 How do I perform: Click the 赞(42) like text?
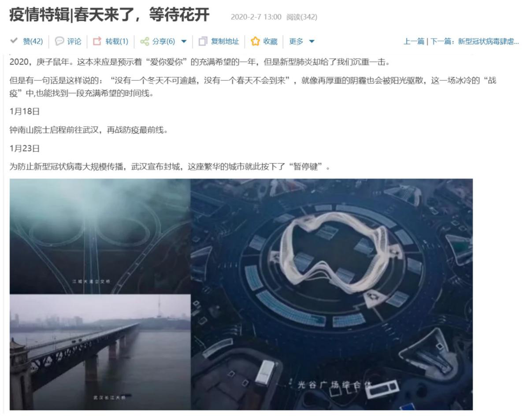(x=33, y=41)
